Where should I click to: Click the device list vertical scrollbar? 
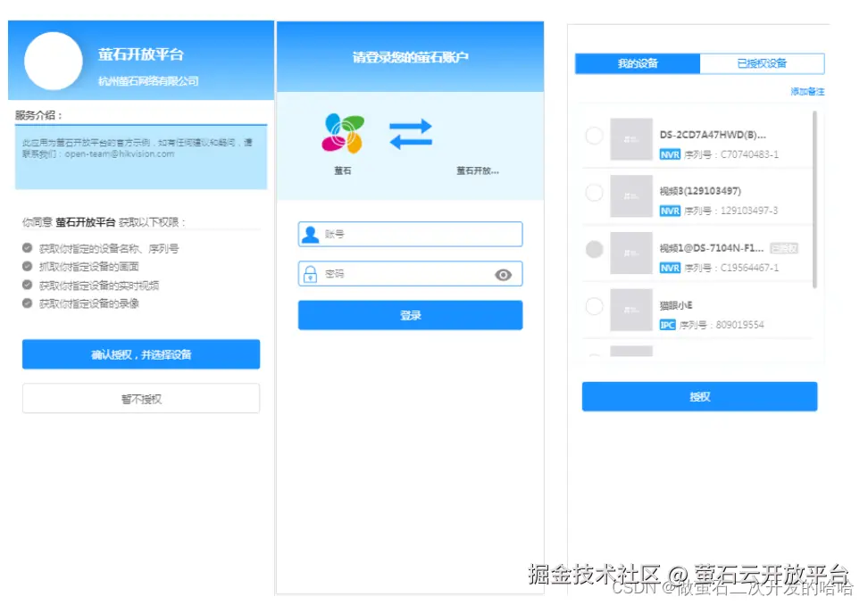point(814,200)
